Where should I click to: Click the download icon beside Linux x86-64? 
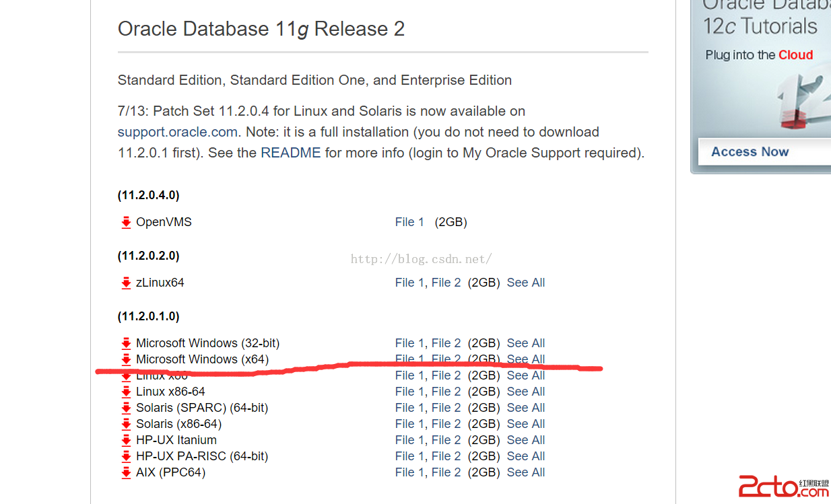(126, 392)
